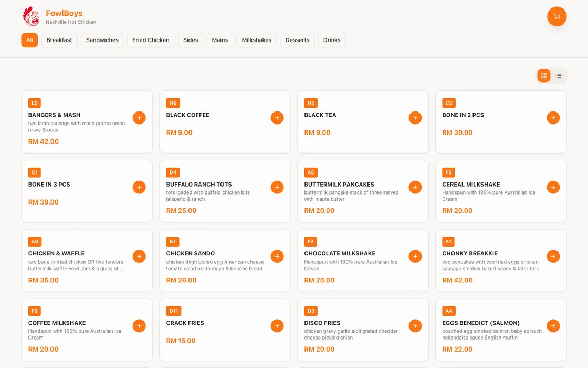Open the shopping cart
The height and width of the screenshot is (368, 588).
pos(556,16)
